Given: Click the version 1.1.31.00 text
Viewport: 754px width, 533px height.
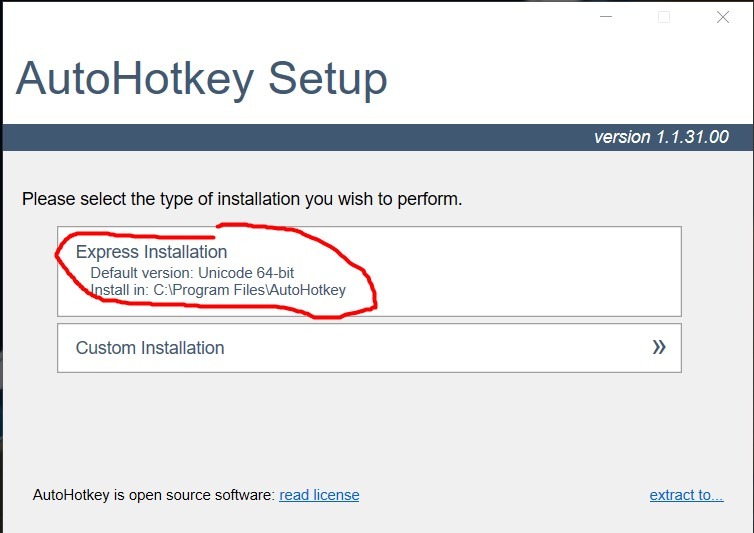Looking at the screenshot, I should tap(661, 137).
